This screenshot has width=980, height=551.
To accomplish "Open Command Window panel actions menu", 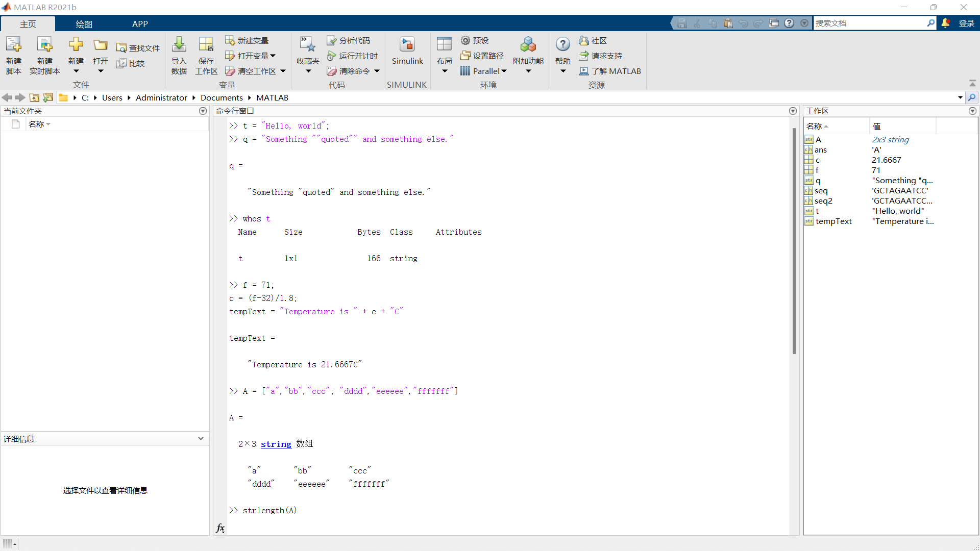I will [793, 111].
